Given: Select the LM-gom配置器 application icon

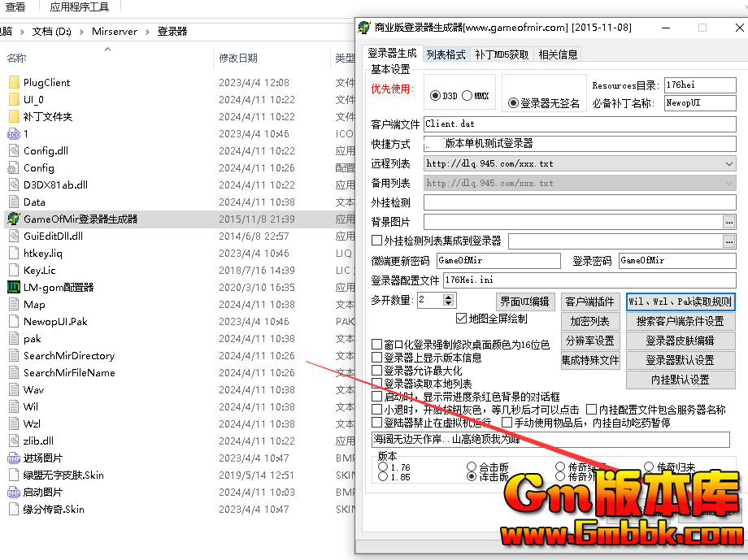Looking at the screenshot, I should [13, 287].
